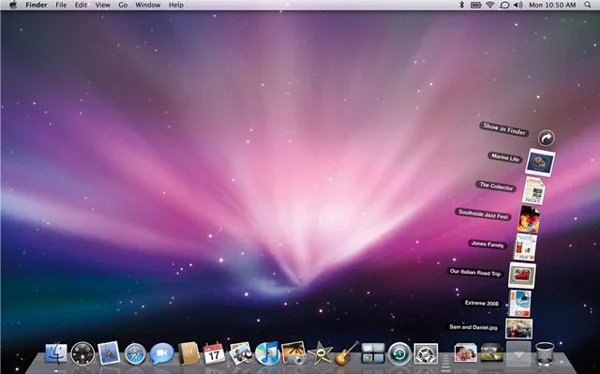Image resolution: width=600 pixels, height=374 pixels.
Task: Open the Spotlight search magnifier
Action: (x=587, y=5)
